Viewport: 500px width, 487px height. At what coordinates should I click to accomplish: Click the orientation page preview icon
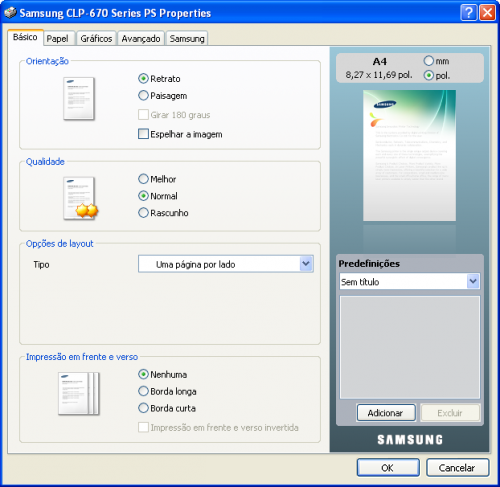tap(79, 98)
